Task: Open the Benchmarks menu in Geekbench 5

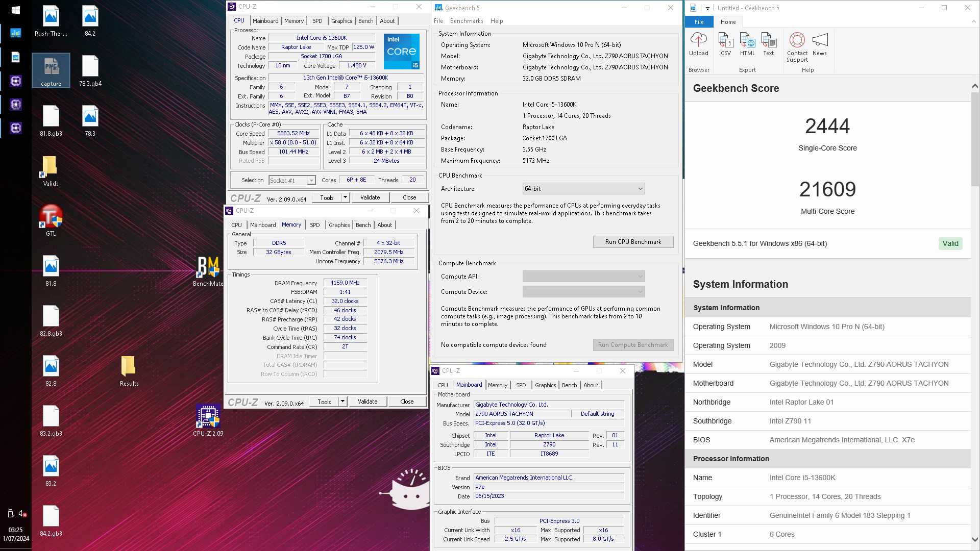Action: pos(467,21)
